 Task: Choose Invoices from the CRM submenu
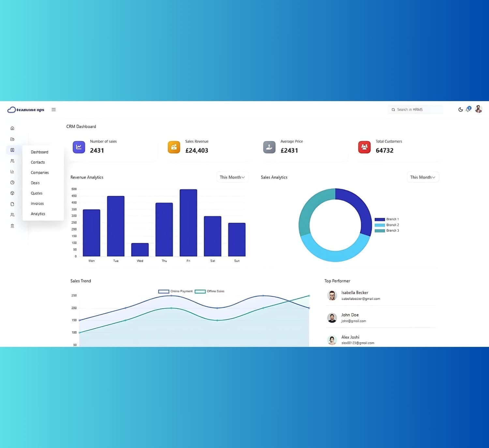click(37, 203)
